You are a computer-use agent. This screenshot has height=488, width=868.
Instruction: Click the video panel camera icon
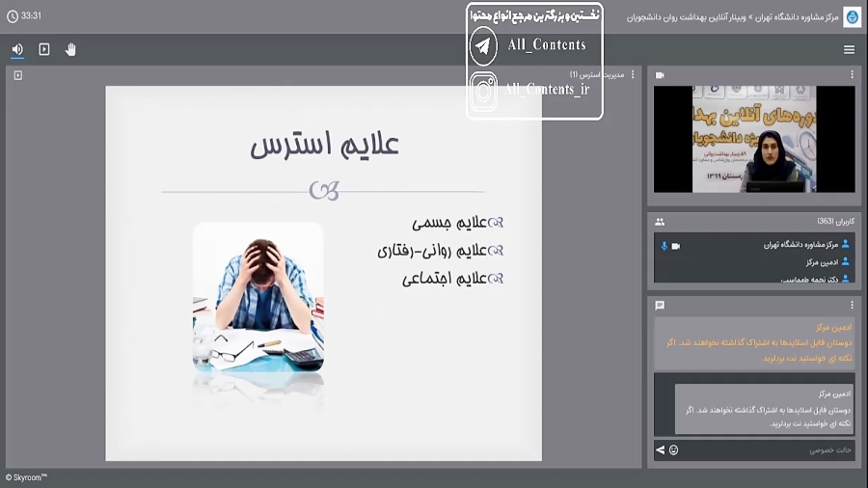(660, 75)
